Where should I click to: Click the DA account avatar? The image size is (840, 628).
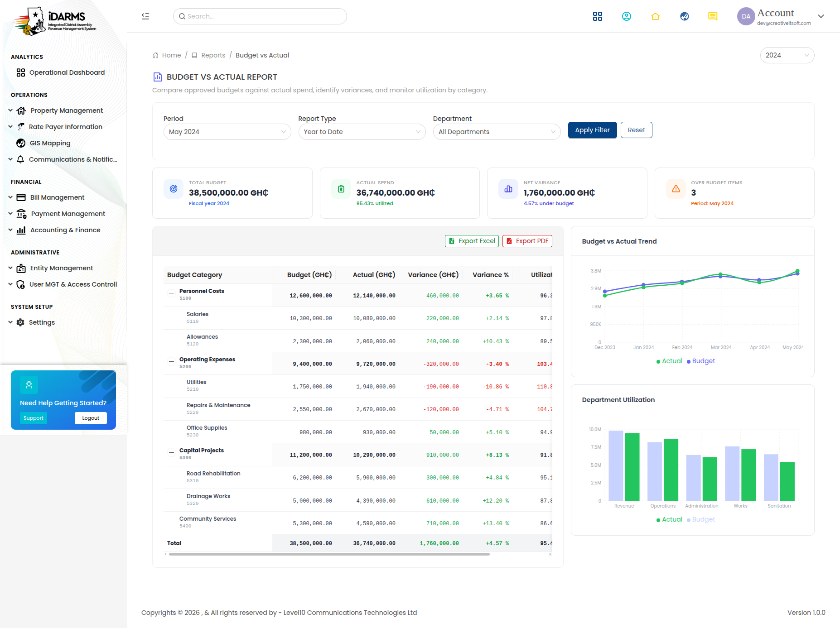coord(746,16)
